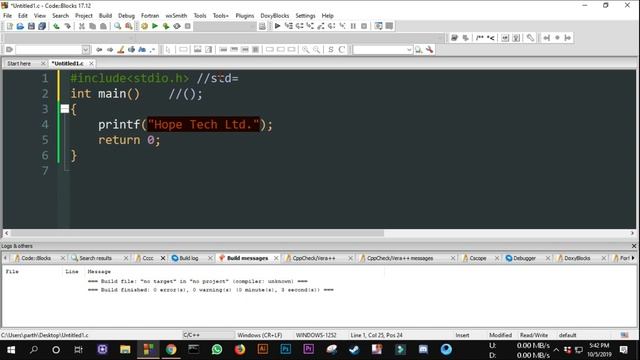Close the Logs & others panel
The width and height of the screenshot is (640, 360).
(x=634, y=246)
